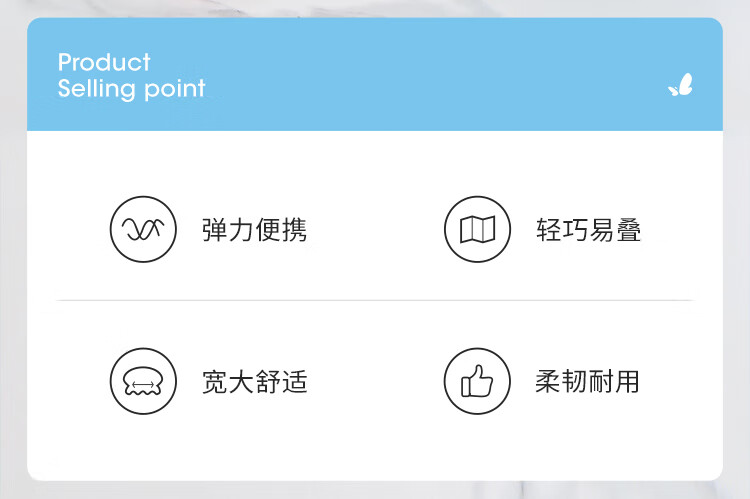The height and width of the screenshot is (499, 750).
Task: Click the elastic wave icon
Action: point(143,229)
